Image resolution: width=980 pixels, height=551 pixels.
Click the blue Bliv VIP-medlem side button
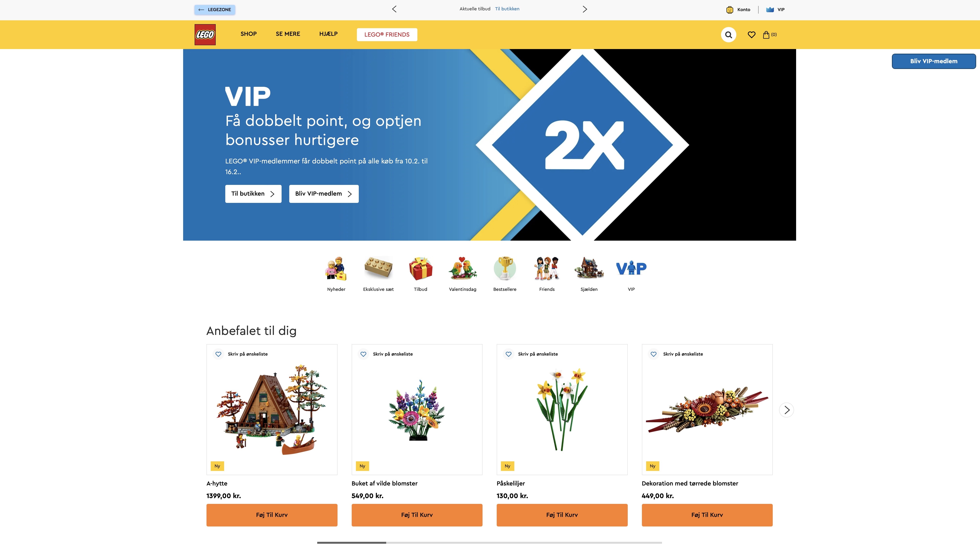coord(934,61)
